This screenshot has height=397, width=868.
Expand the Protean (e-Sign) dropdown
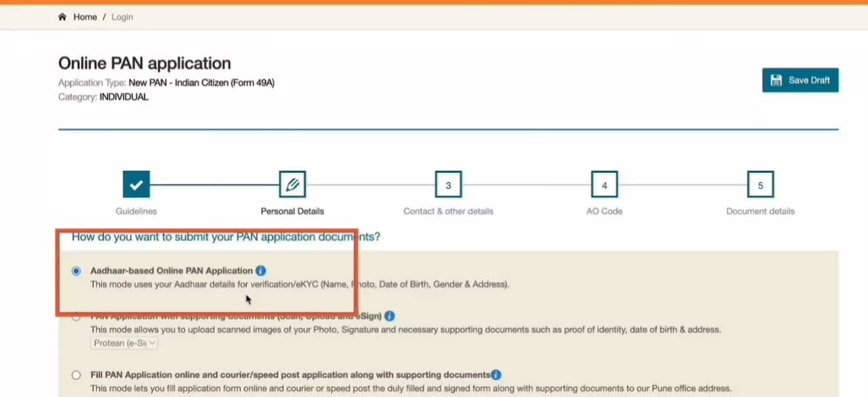(x=124, y=343)
